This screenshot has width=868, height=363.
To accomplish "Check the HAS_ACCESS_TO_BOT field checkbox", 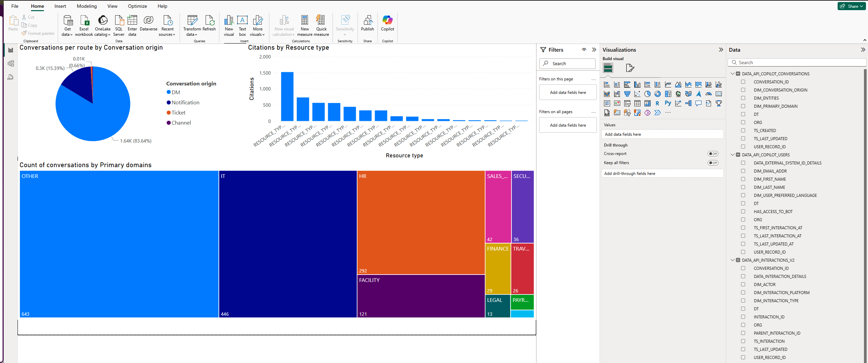I will pyautogui.click(x=743, y=211).
